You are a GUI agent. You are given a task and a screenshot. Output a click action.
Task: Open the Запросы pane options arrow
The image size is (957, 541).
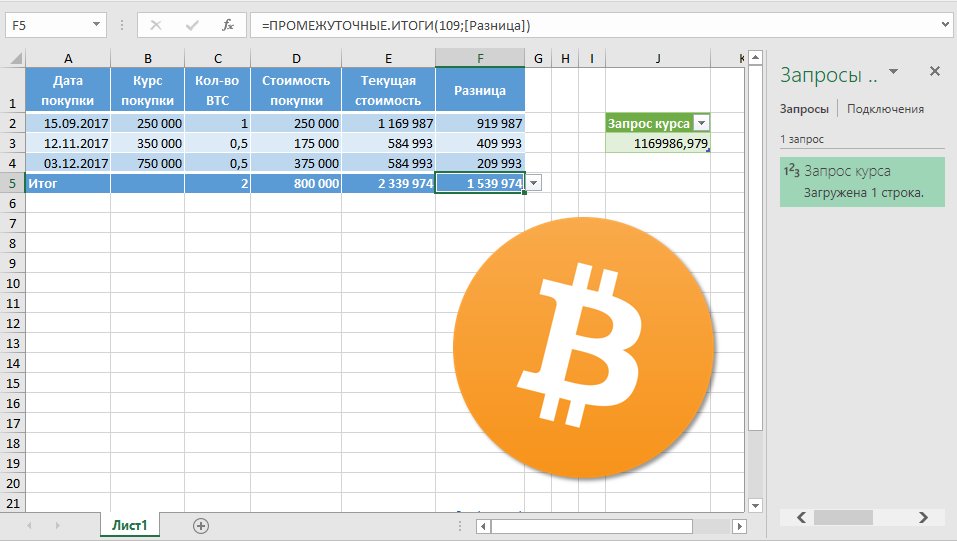point(894,72)
